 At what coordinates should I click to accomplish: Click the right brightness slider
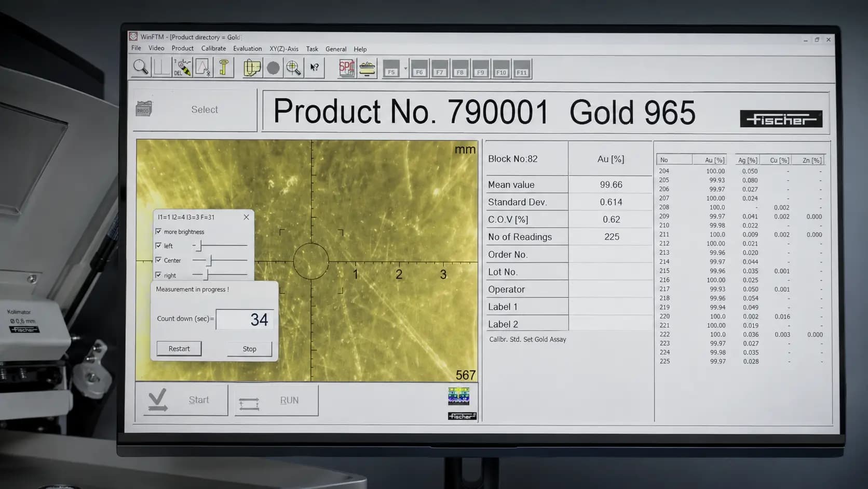(220, 274)
